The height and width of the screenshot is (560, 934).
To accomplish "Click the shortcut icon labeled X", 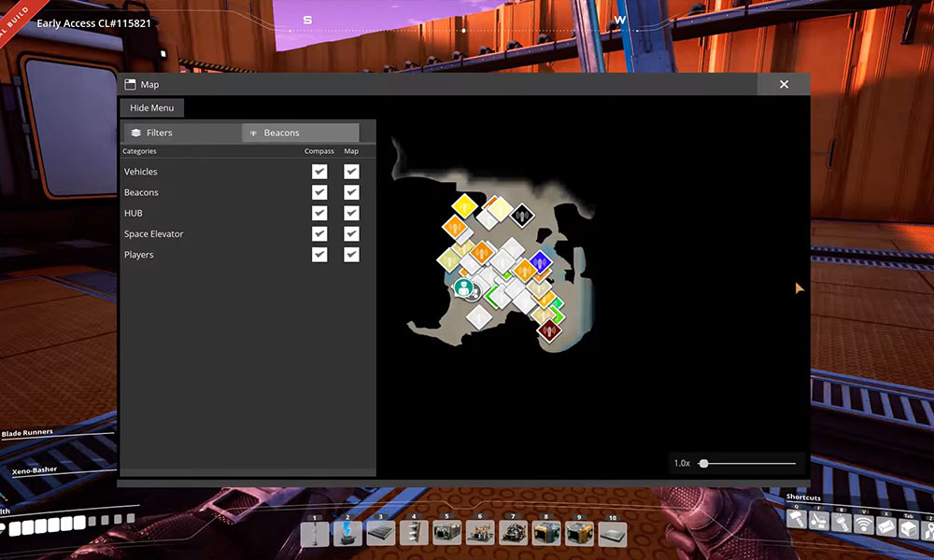I will point(886,527).
